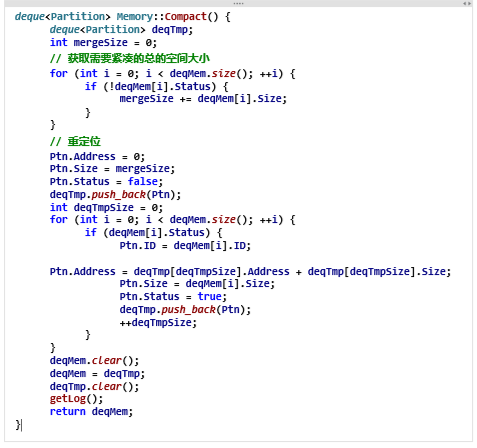The image size is (477, 448).
Task: Click the '++deqTmpSize;' increment line
Action: [158, 323]
